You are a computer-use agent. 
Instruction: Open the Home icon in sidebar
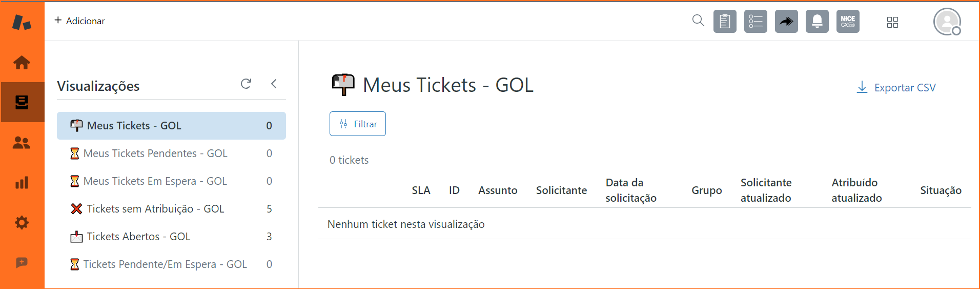(x=22, y=63)
